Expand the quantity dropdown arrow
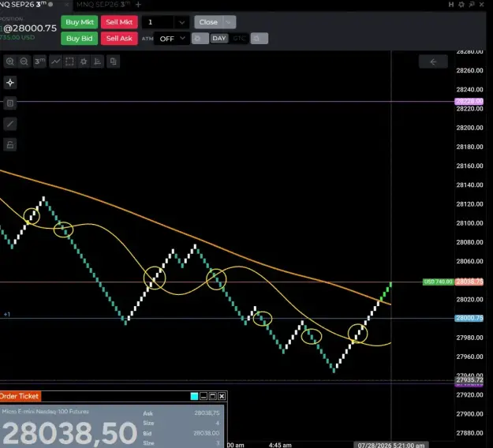The height and width of the screenshot is (448, 493). [181, 22]
